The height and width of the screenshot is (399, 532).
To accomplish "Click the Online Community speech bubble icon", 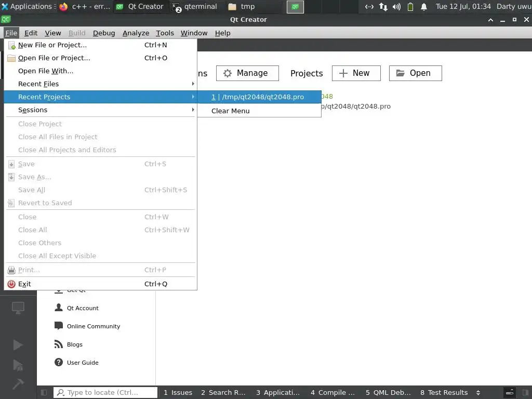I will pos(59,326).
